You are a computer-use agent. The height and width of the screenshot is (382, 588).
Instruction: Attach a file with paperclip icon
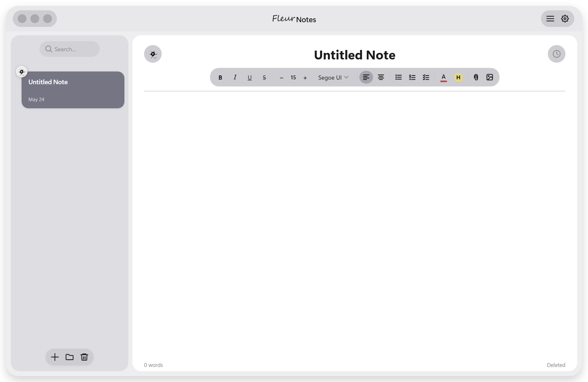pyautogui.click(x=476, y=77)
